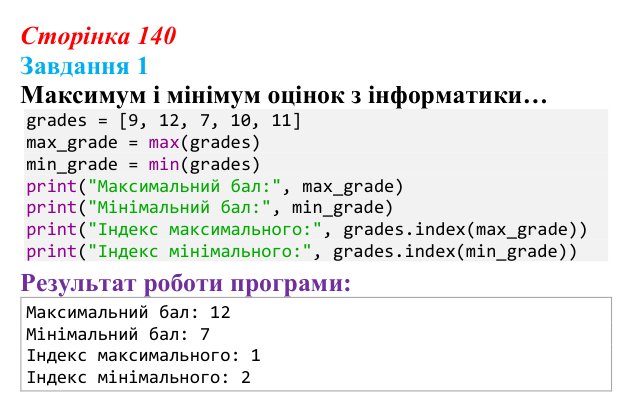Screen dimensions: 629x412
Task: Click code line 'min_grade = min(grades)'
Action: (x=143, y=164)
